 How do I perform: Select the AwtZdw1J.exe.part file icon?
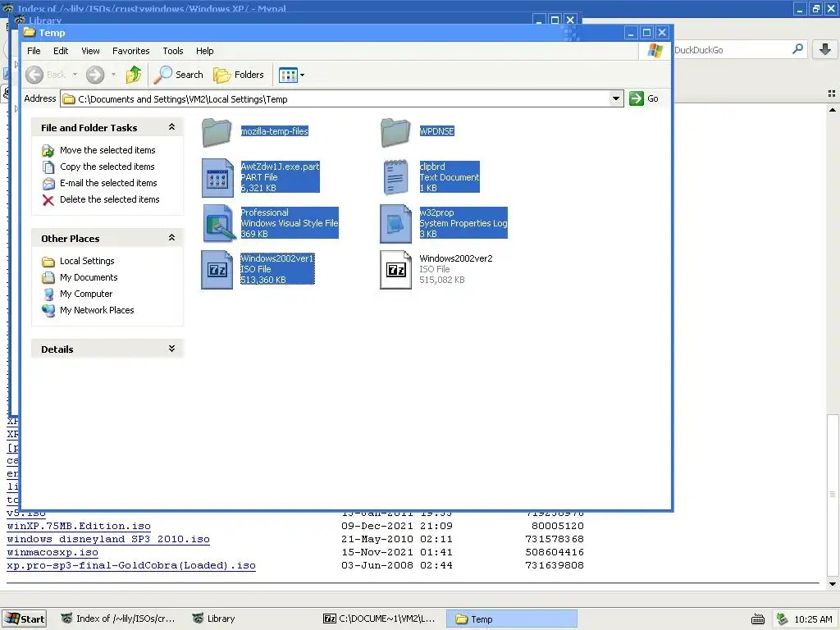tap(217, 177)
